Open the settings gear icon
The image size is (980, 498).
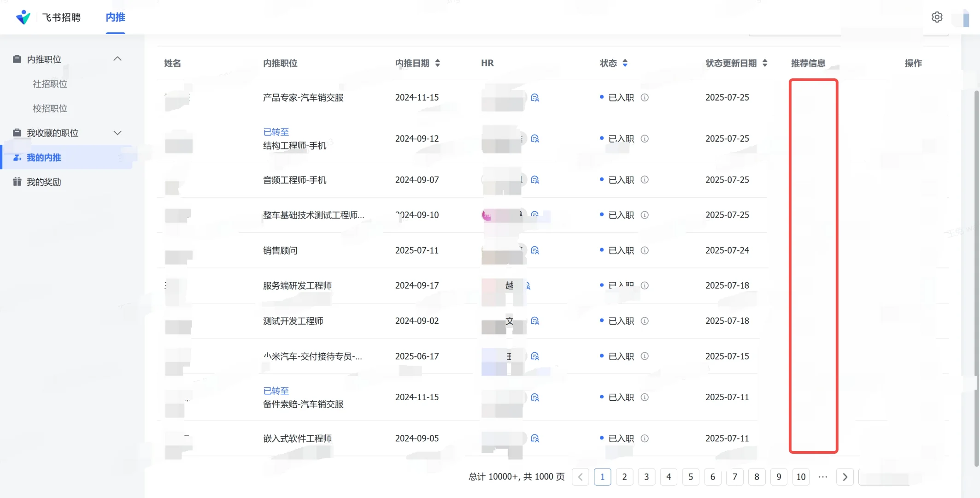click(x=937, y=17)
